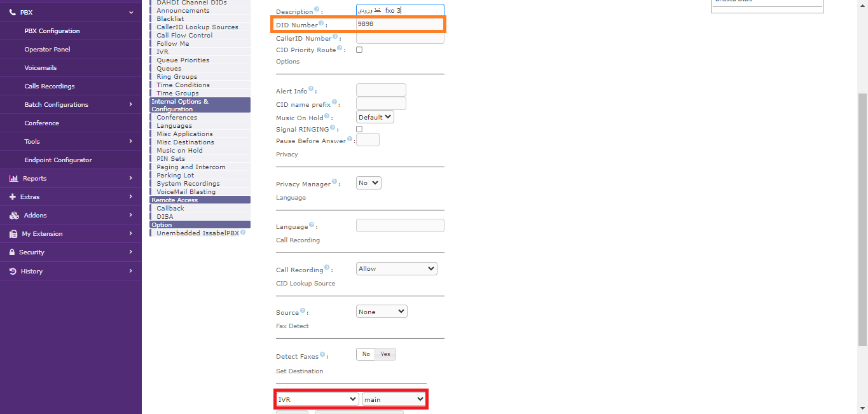Click the PBX phone icon in sidebar
868x414 pixels.
[x=13, y=12]
